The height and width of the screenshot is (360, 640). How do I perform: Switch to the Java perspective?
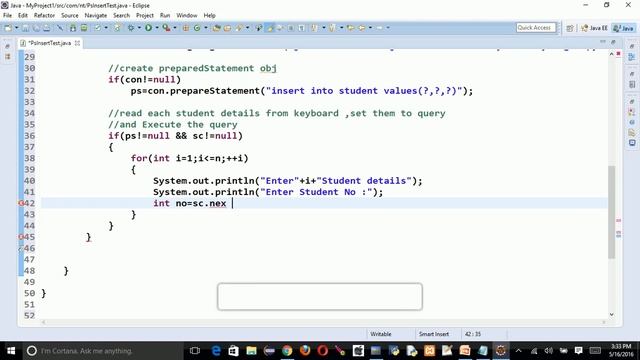click(624, 28)
